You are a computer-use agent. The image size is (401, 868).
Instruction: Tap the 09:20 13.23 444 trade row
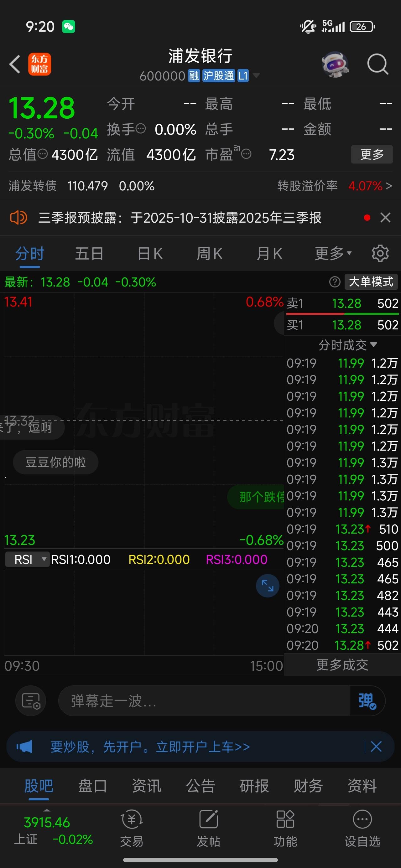coord(342,628)
